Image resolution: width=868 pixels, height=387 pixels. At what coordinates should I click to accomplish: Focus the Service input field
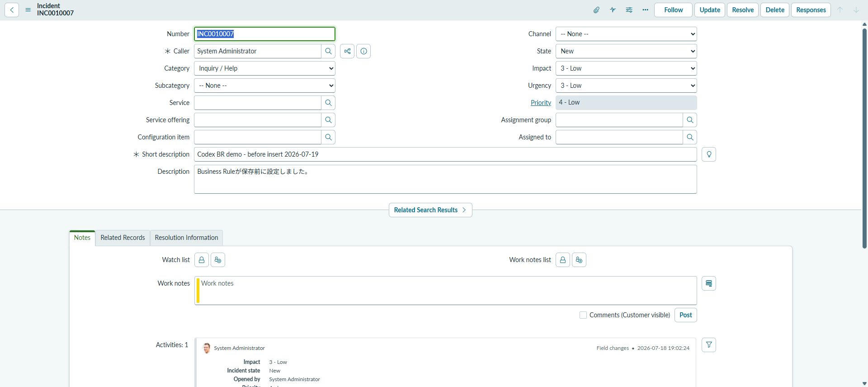click(x=258, y=103)
